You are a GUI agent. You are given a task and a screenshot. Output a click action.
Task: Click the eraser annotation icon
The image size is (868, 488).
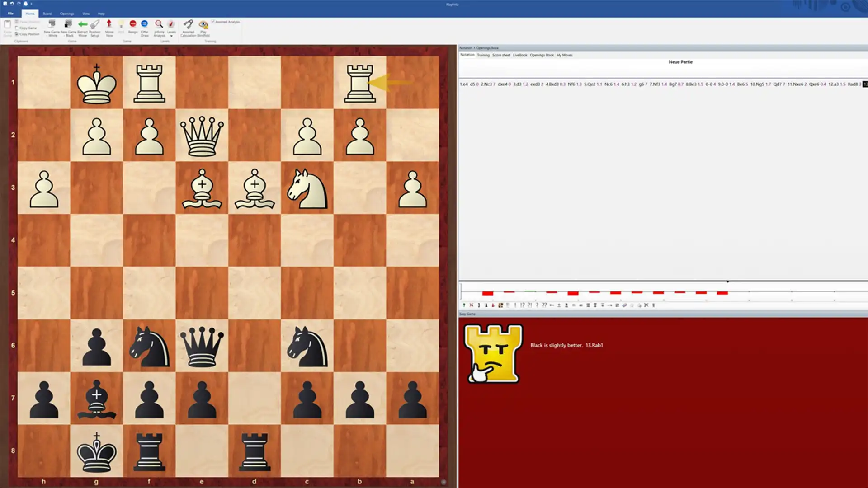(625, 305)
